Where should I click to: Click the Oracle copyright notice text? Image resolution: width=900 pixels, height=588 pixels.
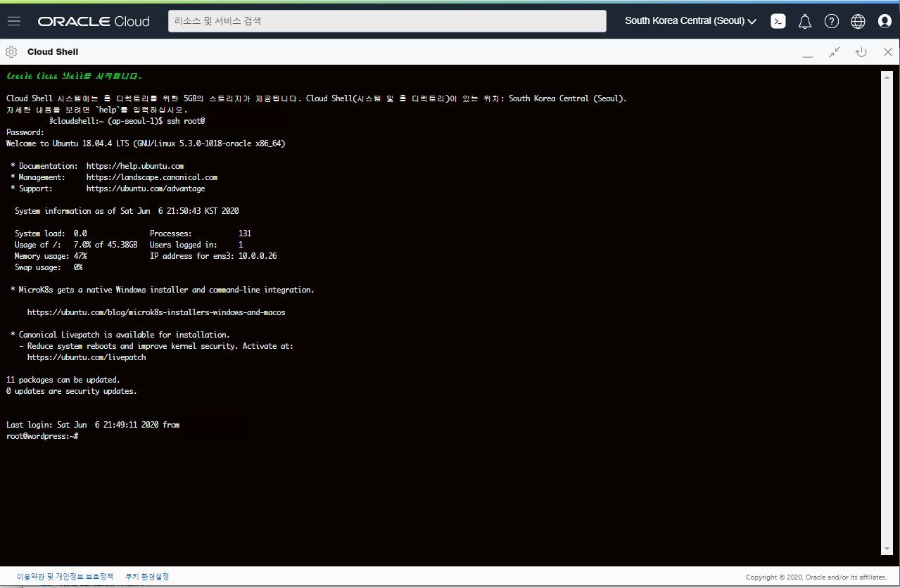tap(816, 577)
